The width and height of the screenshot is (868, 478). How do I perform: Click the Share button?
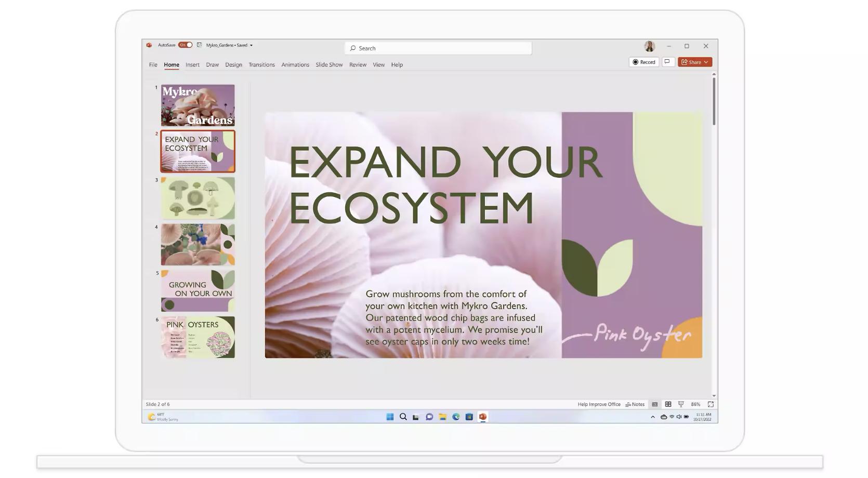[695, 62]
